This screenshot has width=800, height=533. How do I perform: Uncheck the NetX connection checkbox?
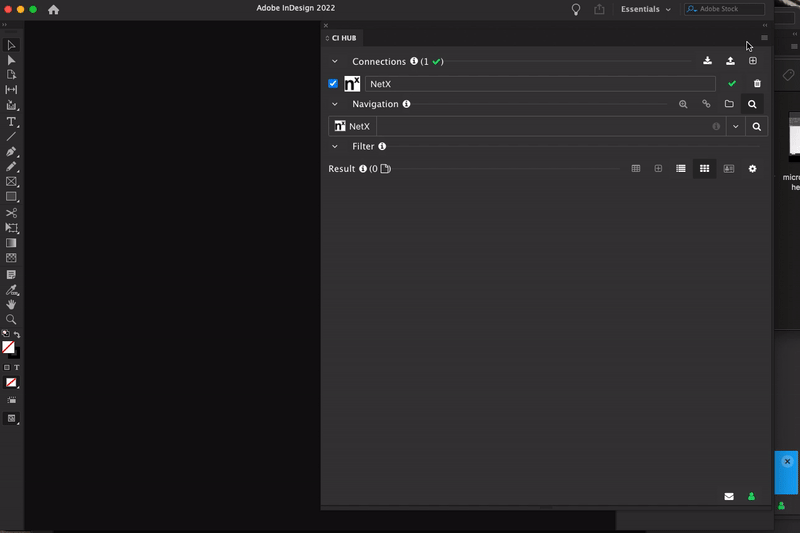[x=333, y=84]
